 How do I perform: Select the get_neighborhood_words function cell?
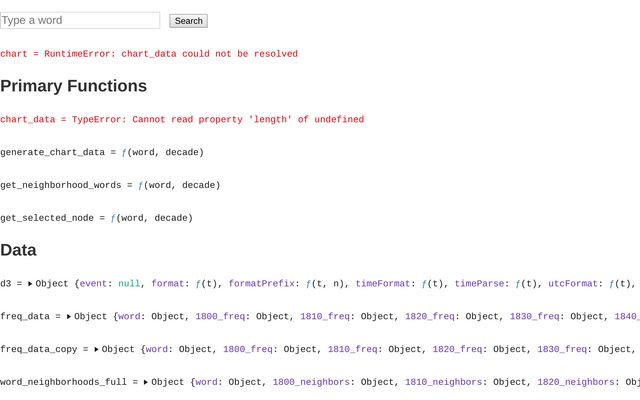(110, 185)
